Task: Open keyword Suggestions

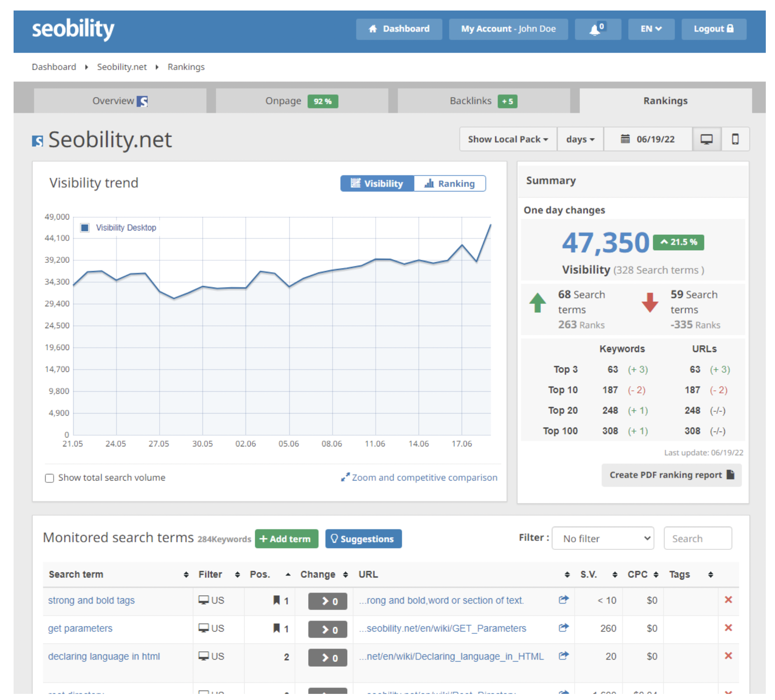Action: (x=363, y=539)
